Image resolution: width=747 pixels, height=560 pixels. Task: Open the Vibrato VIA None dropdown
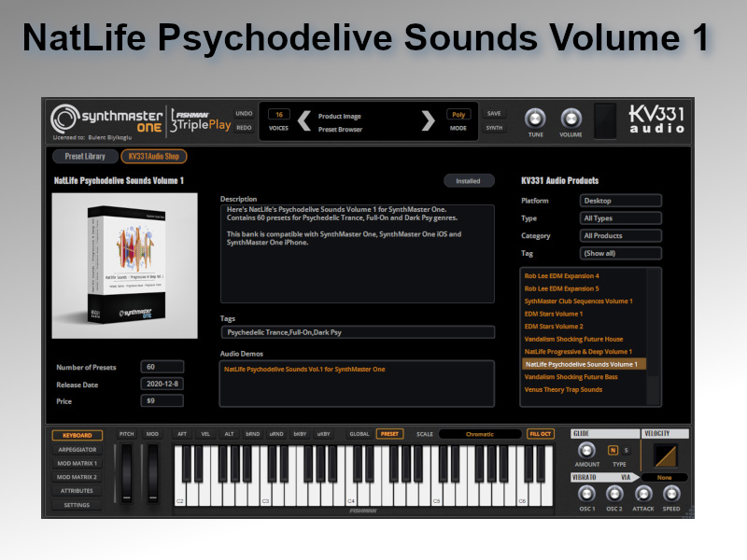(x=664, y=477)
